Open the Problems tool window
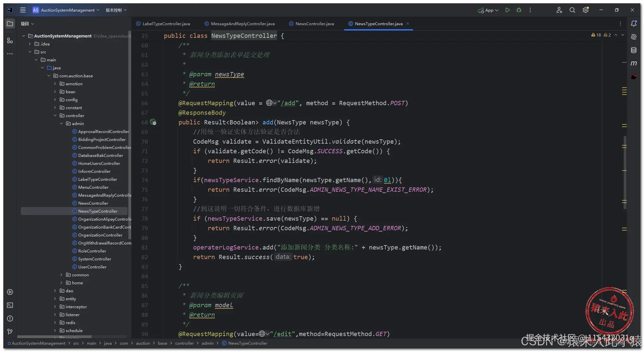The width and height of the screenshot is (644, 352). coord(10,318)
